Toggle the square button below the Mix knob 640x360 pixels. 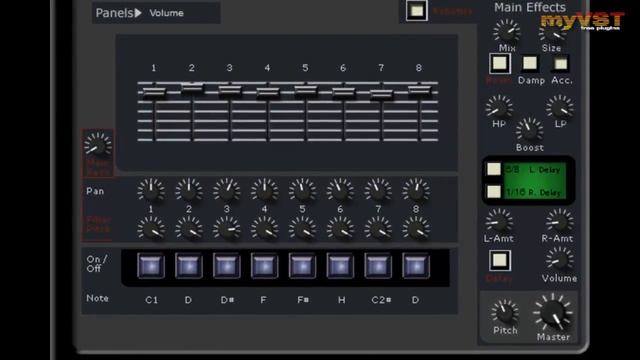point(500,63)
